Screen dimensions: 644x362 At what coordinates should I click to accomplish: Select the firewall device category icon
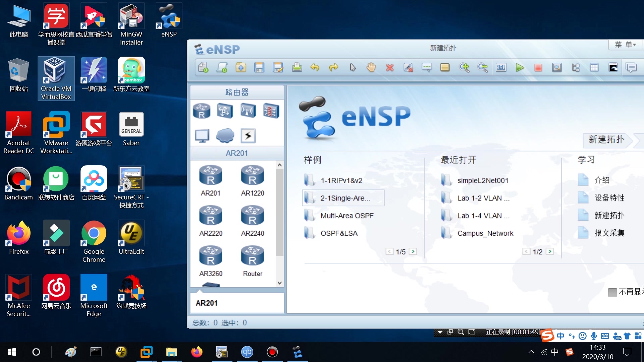pos(271,111)
